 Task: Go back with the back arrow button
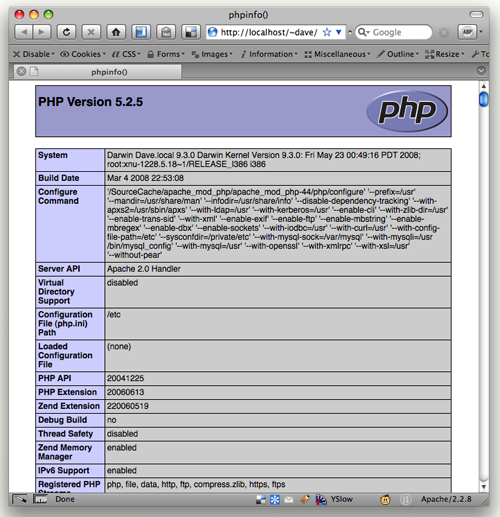click(24, 32)
